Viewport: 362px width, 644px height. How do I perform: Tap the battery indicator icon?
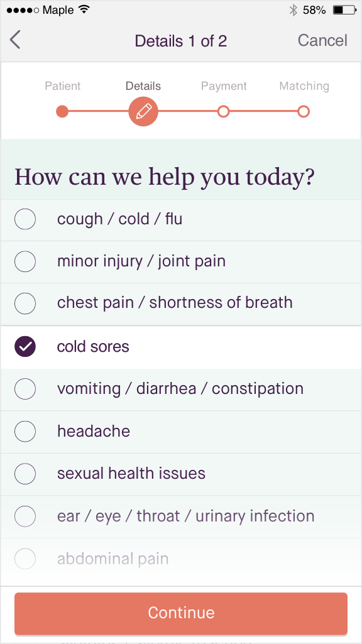(x=344, y=10)
